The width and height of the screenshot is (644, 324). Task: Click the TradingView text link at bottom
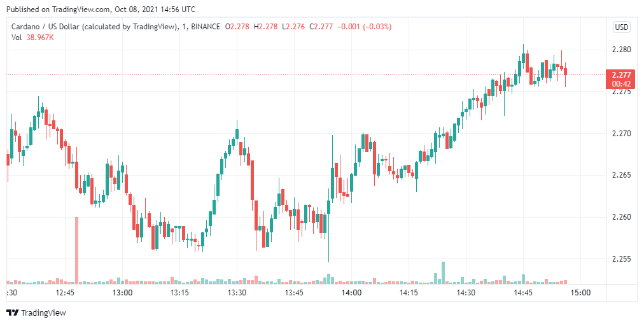[43, 313]
